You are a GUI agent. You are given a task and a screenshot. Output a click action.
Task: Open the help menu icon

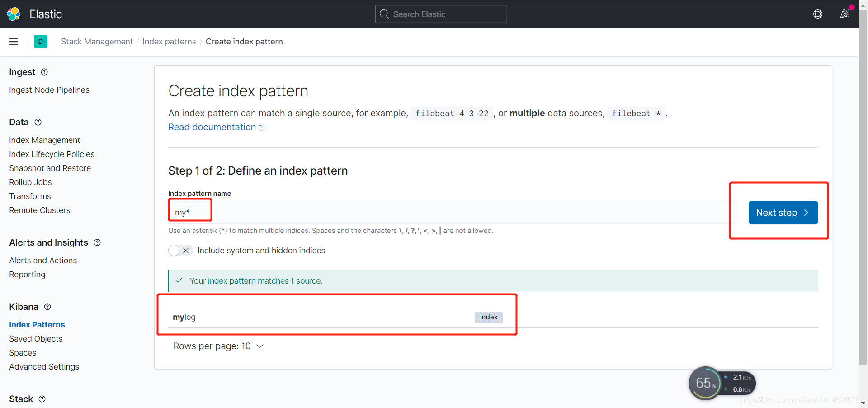point(818,14)
